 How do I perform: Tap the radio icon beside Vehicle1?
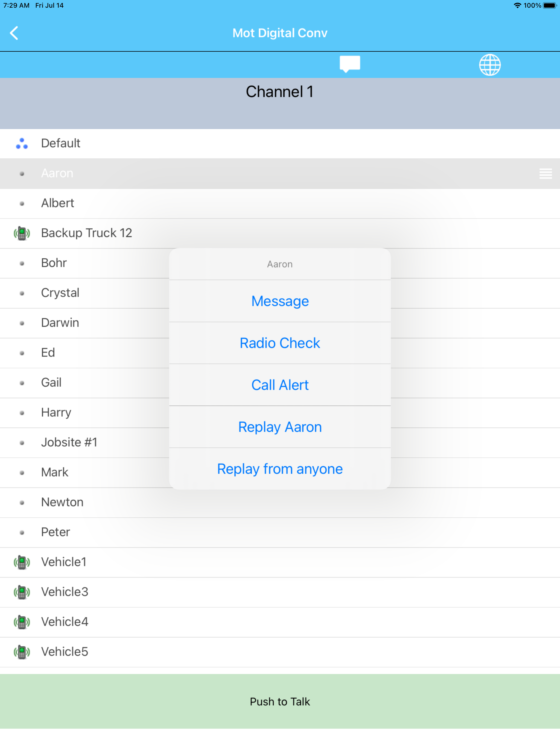click(22, 563)
